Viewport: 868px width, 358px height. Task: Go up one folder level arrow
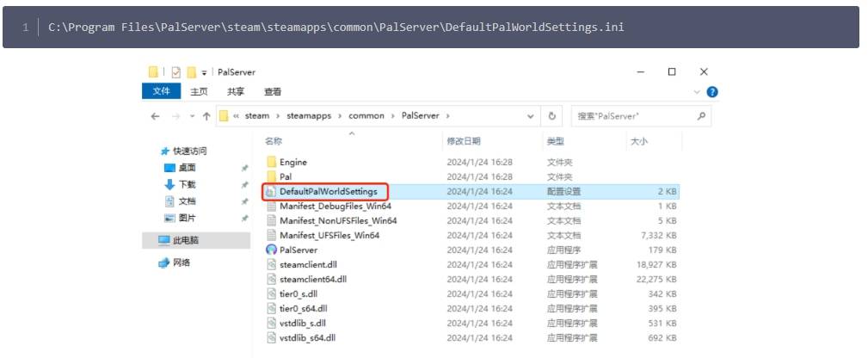click(x=206, y=116)
